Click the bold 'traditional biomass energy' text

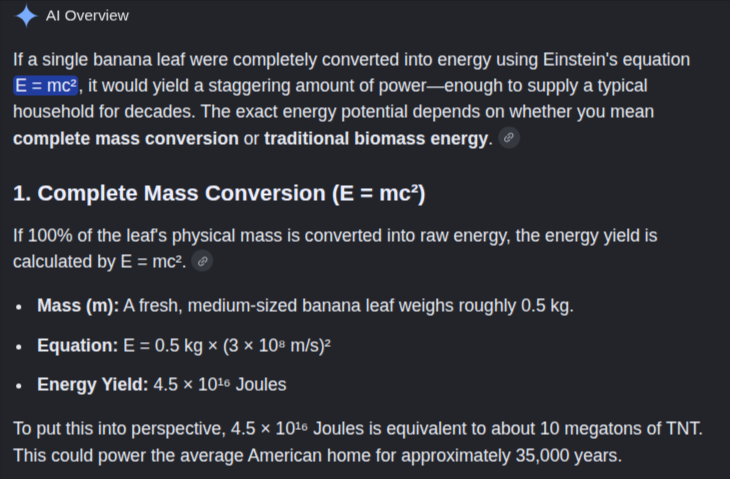pyautogui.click(x=376, y=139)
